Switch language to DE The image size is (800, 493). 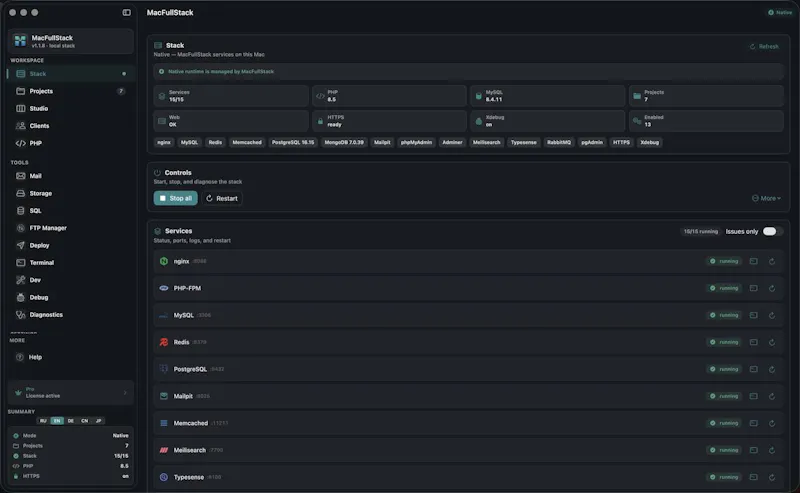(x=71, y=421)
